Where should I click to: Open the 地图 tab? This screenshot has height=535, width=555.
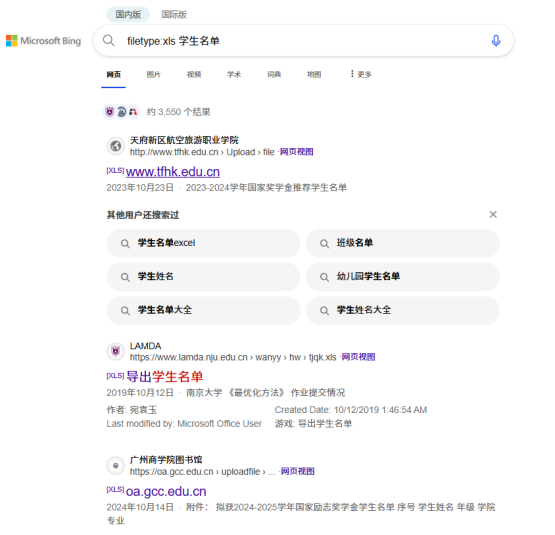314,74
